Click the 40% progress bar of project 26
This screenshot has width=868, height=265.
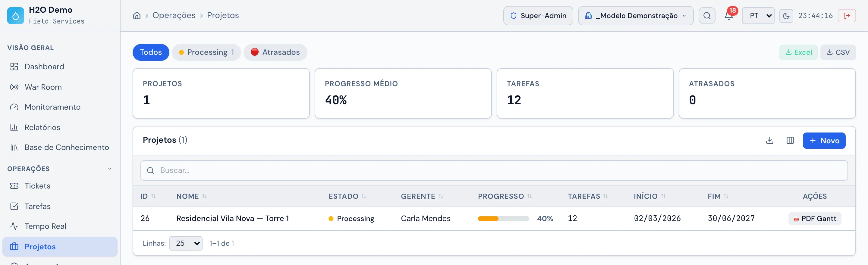(x=503, y=219)
